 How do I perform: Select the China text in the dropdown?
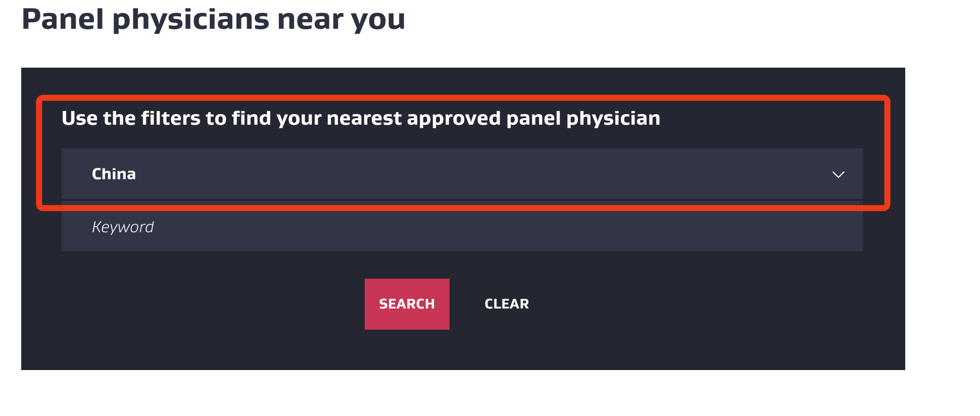coord(114,174)
